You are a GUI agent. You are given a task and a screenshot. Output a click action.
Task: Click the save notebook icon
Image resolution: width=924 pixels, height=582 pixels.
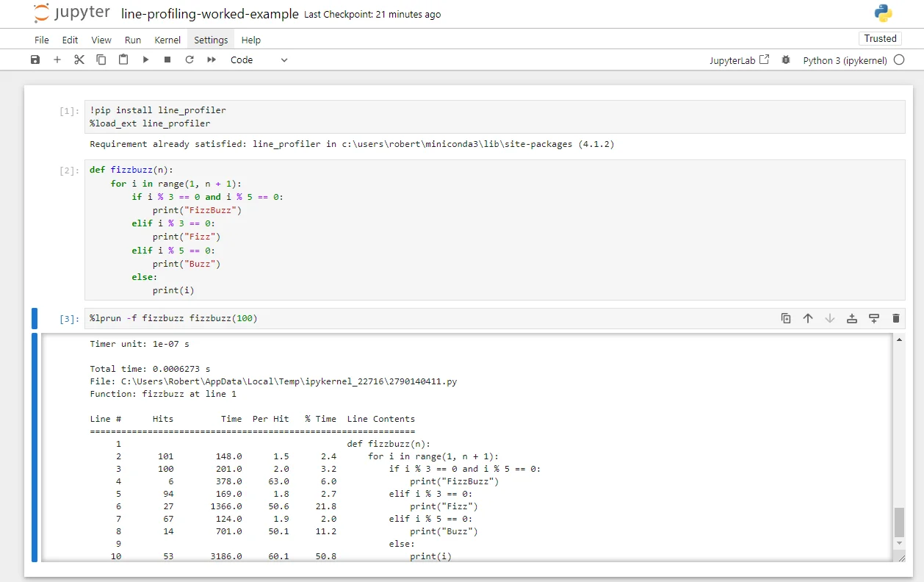[x=35, y=60]
